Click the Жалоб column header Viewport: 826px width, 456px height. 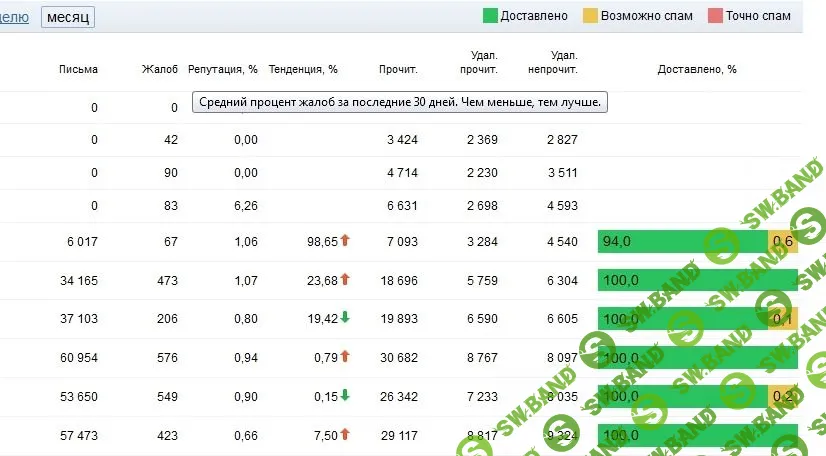pos(160,69)
